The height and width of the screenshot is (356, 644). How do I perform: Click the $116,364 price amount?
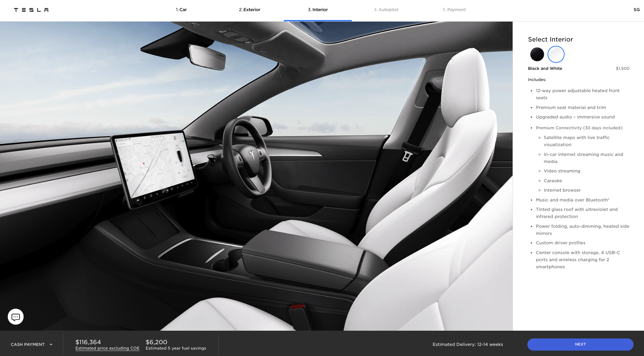(88, 342)
